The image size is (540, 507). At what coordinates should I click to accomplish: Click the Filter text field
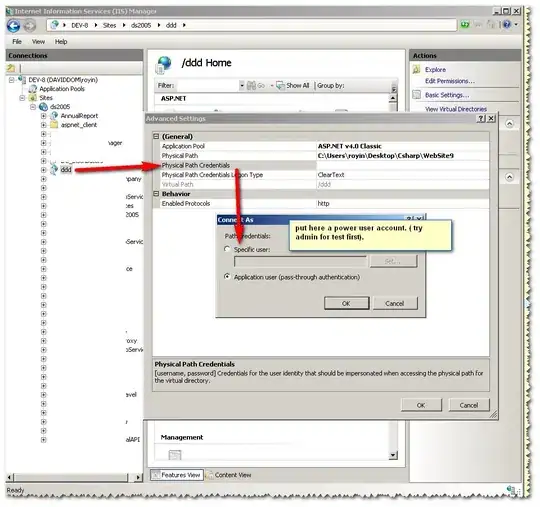208,85
